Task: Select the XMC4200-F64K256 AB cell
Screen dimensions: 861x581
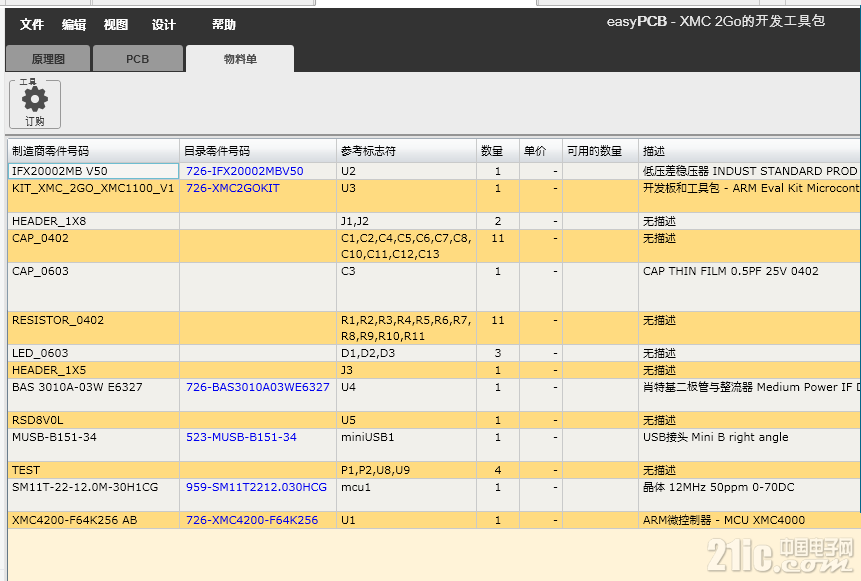Action: pos(93,520)
